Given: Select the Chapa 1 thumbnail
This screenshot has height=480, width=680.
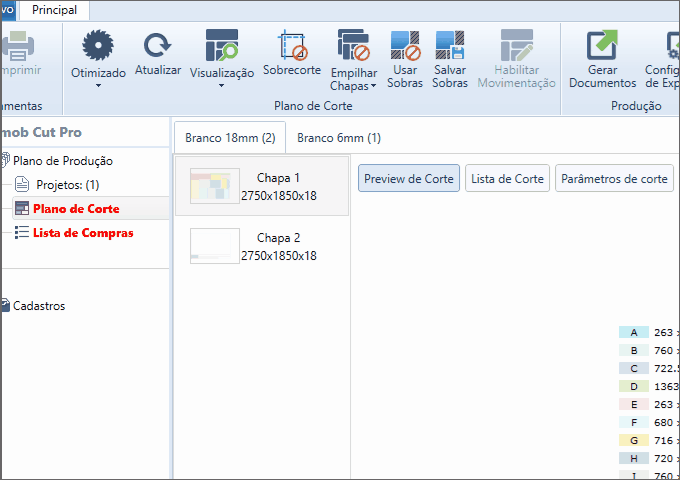Looking at the screenshot, I should (215, 186).
